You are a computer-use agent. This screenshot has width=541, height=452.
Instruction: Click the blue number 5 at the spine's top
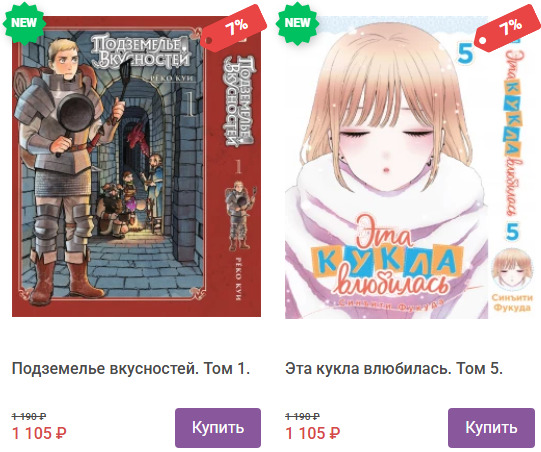coord(465,53)
